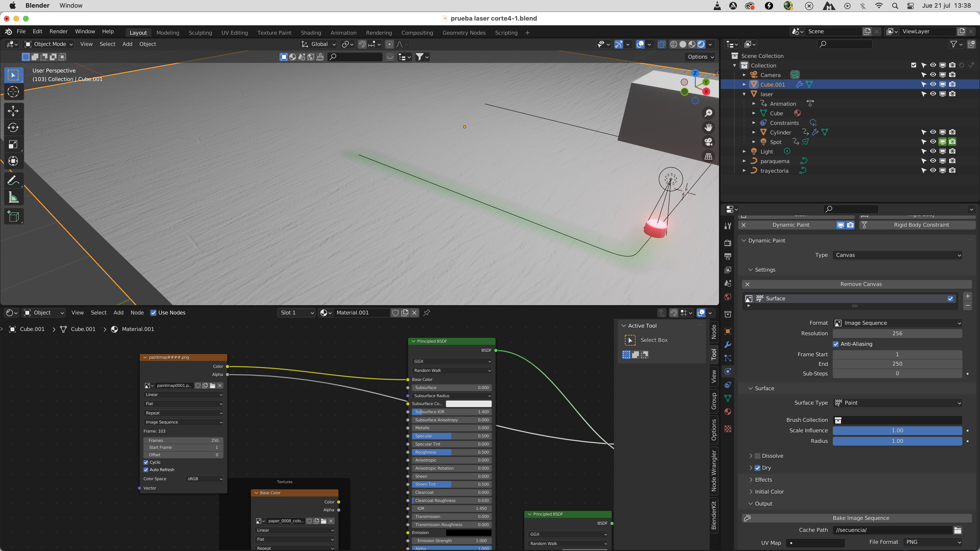Open the Modifiers wrench properties tab
Screen dimensions: 980x551
point(728,345)
